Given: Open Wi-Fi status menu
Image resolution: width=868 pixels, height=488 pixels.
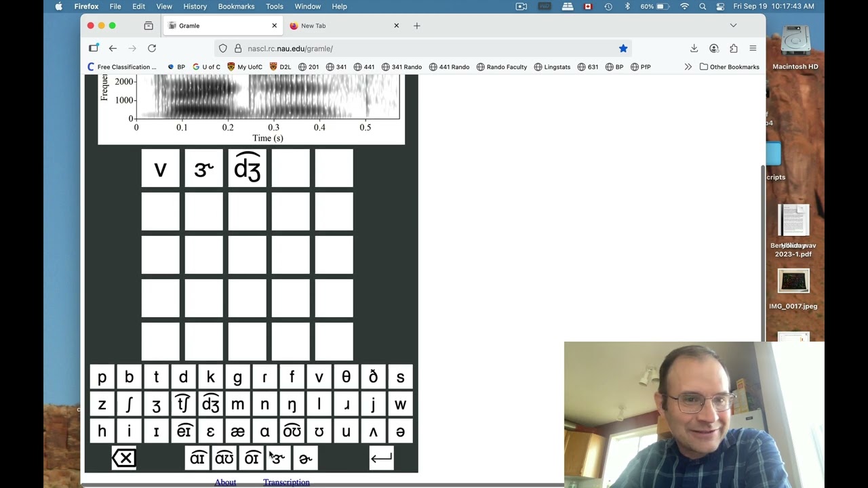Looking at the screenshot, I should point(684,6).
